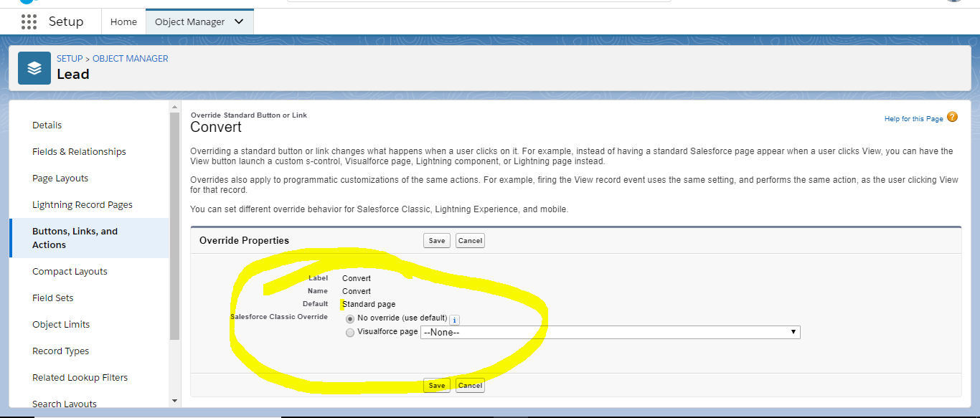980x418 pixels.
Task: Click the Lead object title
Action: click(x=73, y=74)
